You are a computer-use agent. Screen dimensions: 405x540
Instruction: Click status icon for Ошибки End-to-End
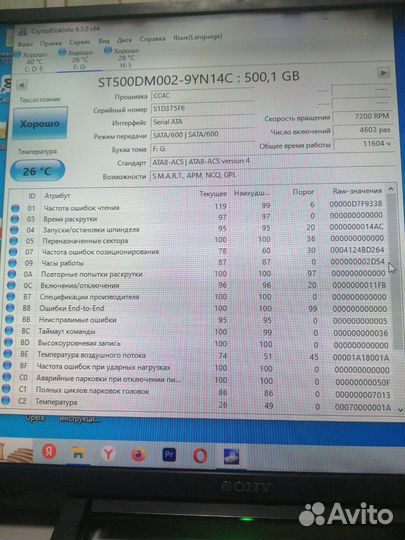(10, 308)
